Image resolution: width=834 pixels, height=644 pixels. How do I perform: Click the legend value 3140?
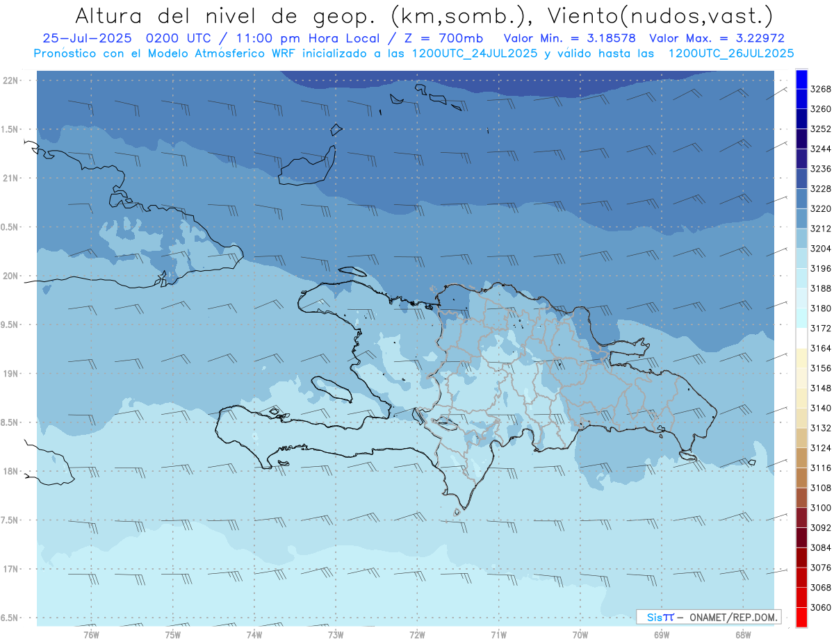[821, 408]
